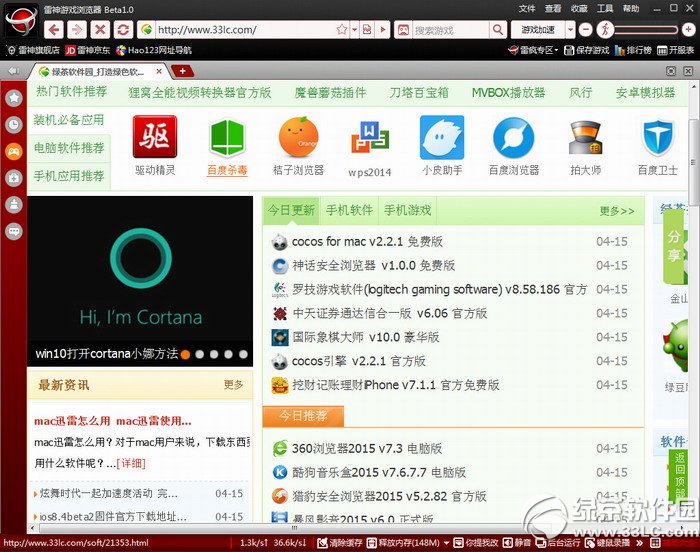Viewport: 700px width, 552px height.
Task: Open the 开服表 server list
Action: coord(675,50)
